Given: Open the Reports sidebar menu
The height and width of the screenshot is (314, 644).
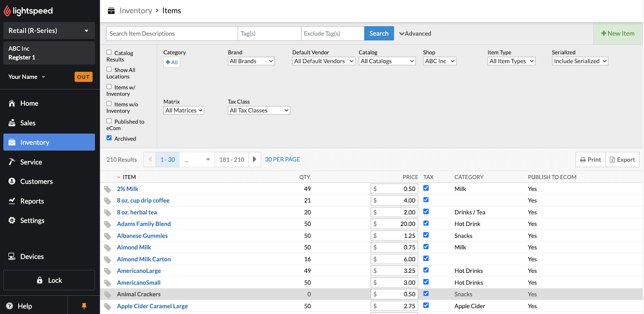Looking at the screenshot, I should [x=49, y=201].
